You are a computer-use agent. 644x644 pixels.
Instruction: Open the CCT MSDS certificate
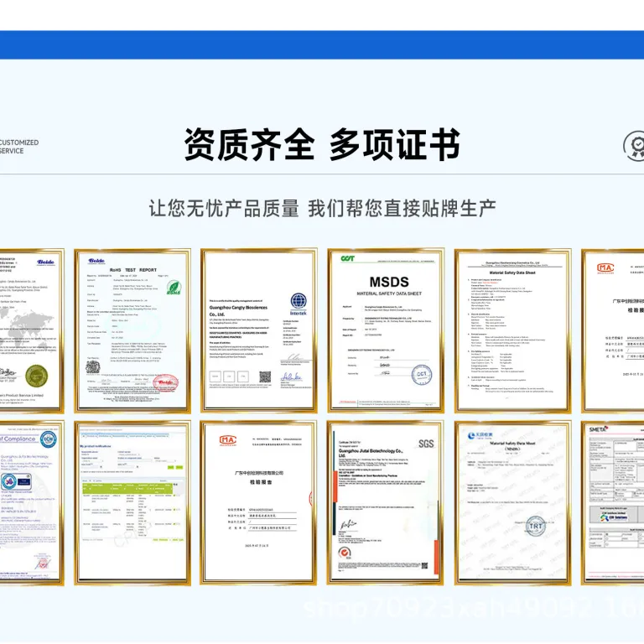pos(386,330)
